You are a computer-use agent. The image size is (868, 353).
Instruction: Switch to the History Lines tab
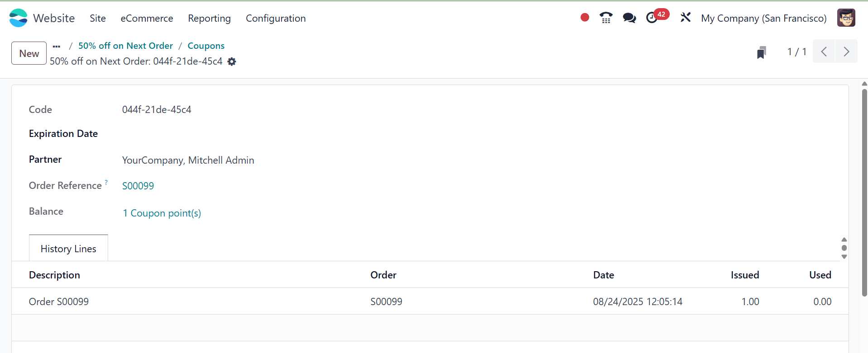click(68, 248)
